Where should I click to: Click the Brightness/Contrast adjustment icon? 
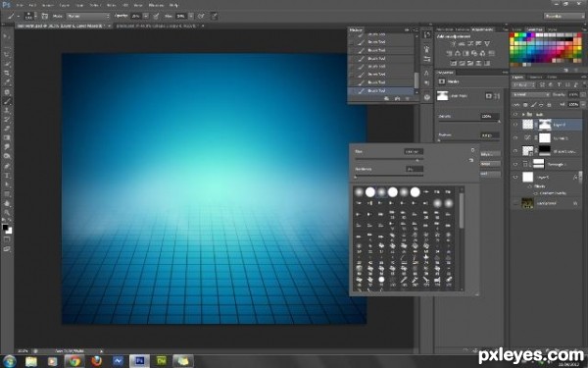(x=454, y=44)
